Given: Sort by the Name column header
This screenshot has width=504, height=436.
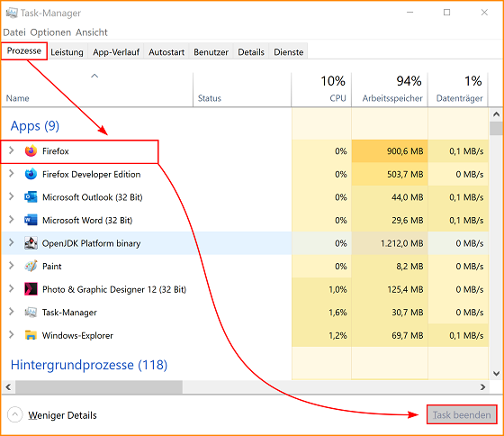Looking at the screenshot, I should 97,89.
